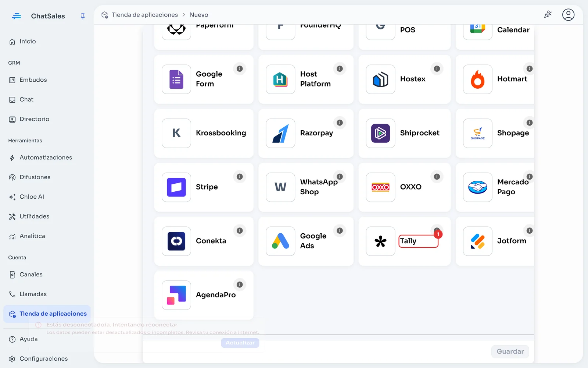Click the celebration icon in top bar

(548, 15)
